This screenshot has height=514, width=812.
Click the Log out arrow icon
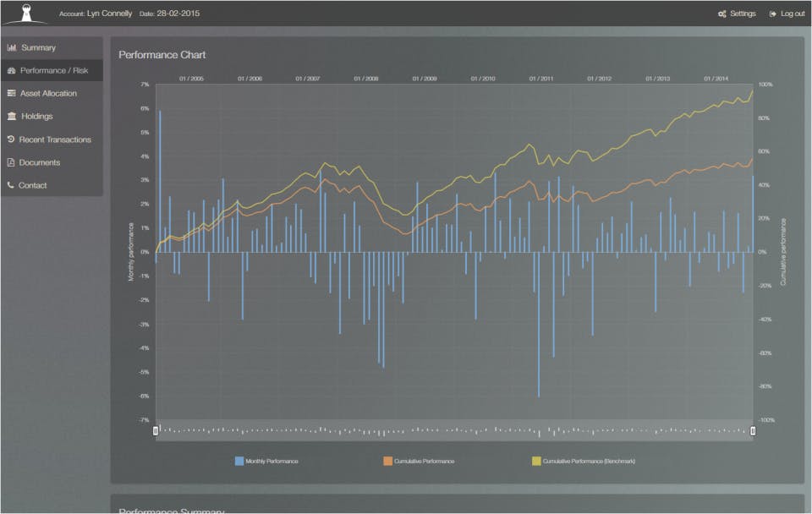772,14
